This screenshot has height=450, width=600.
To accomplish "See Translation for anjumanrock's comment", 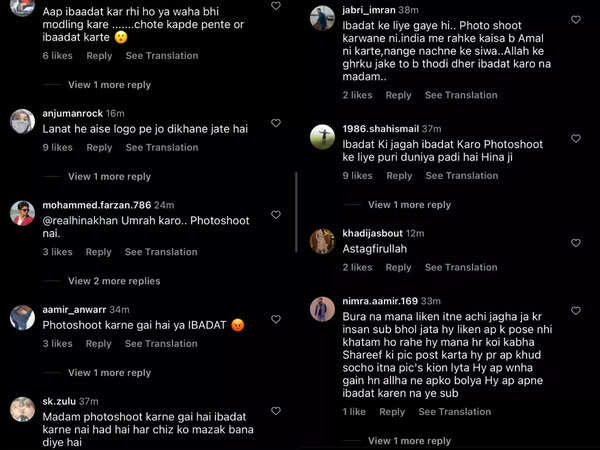I will click(x=161, y=147).
